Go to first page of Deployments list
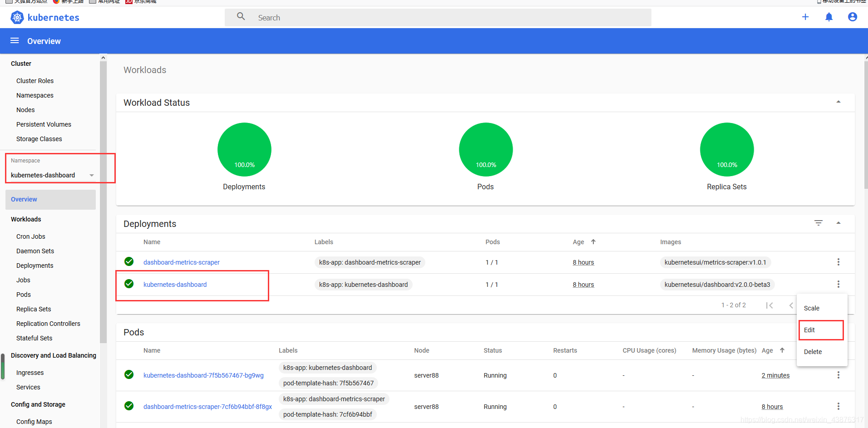Viewport: 868px width, 428px height. pyautogui.click(x=769, y=305)
